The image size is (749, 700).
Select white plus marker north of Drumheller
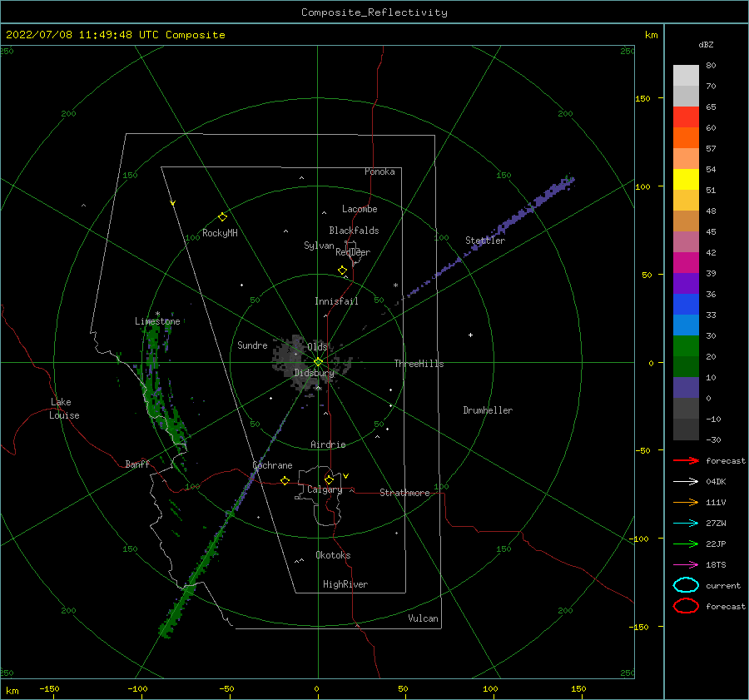click(x=470, y=335)
